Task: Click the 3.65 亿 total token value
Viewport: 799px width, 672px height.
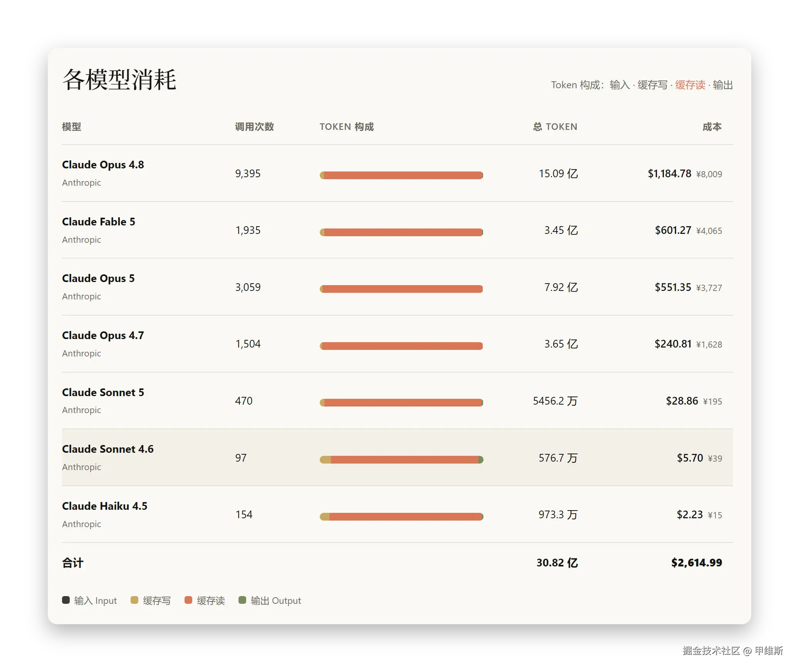Action: click(x=561, y=344)
